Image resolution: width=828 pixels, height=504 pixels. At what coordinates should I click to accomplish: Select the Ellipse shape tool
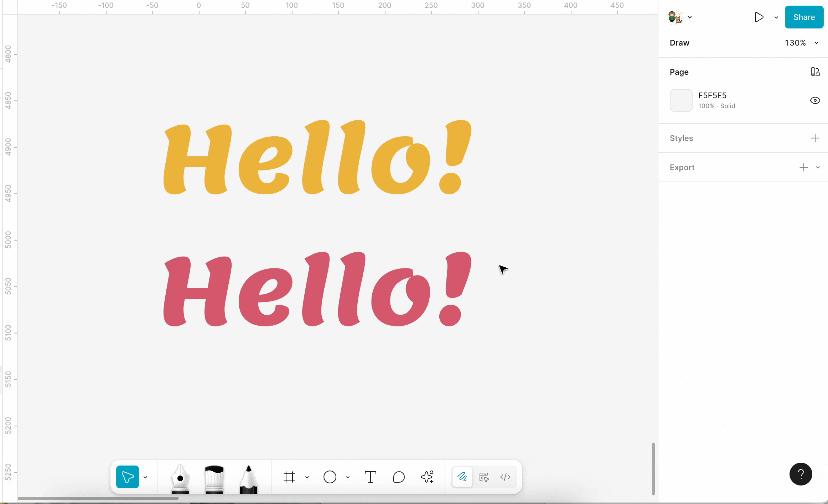click(x=330, y=477)
